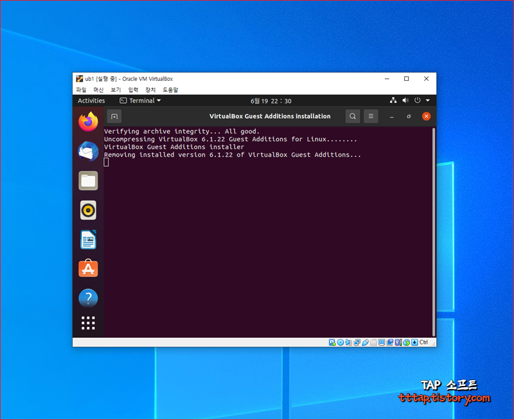Minimize the Oracle VM VirtualBox window

coord(387,78)
